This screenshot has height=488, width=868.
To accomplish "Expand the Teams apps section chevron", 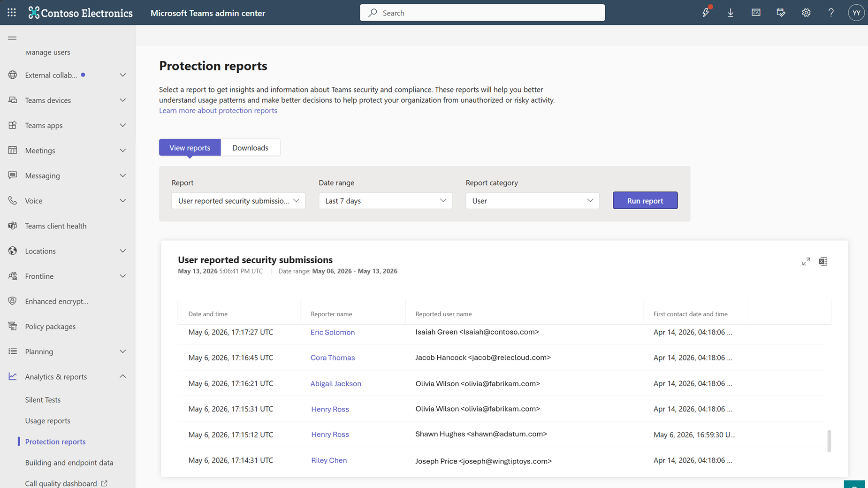I will point(122,125).
